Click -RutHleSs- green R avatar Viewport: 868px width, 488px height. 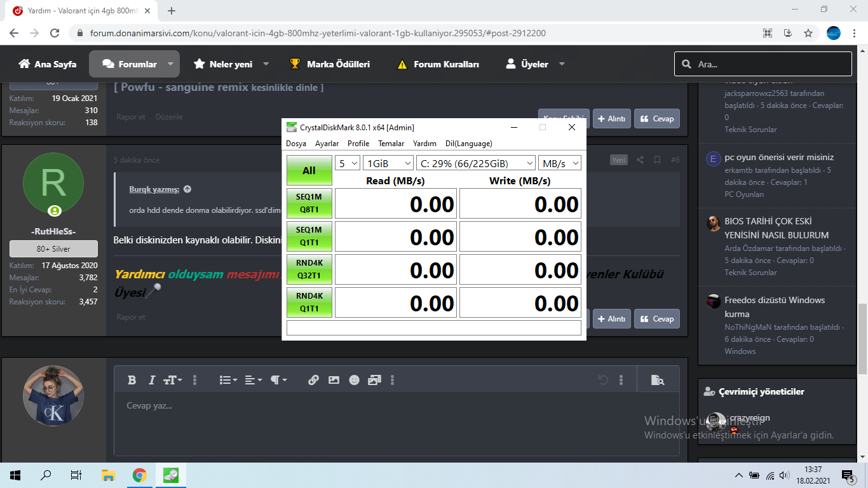[x=53, y=183]
